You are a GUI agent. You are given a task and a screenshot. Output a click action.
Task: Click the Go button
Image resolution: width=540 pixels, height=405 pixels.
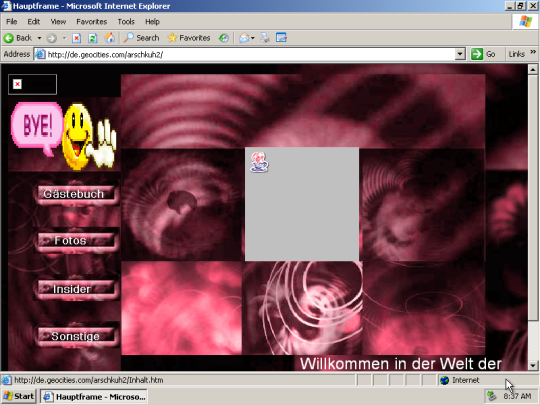coord(483,54)
